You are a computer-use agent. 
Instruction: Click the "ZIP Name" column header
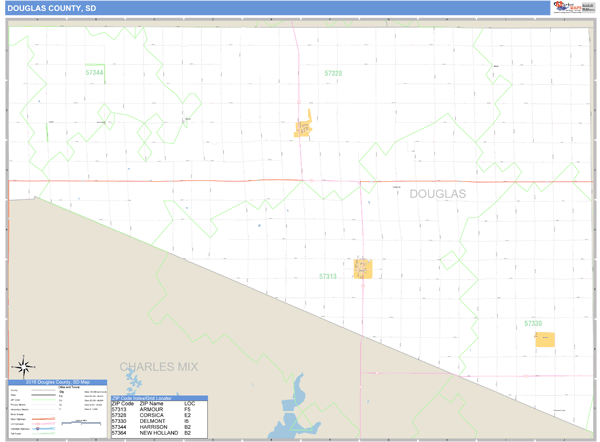pyautogui.click(x=152, y=403)
